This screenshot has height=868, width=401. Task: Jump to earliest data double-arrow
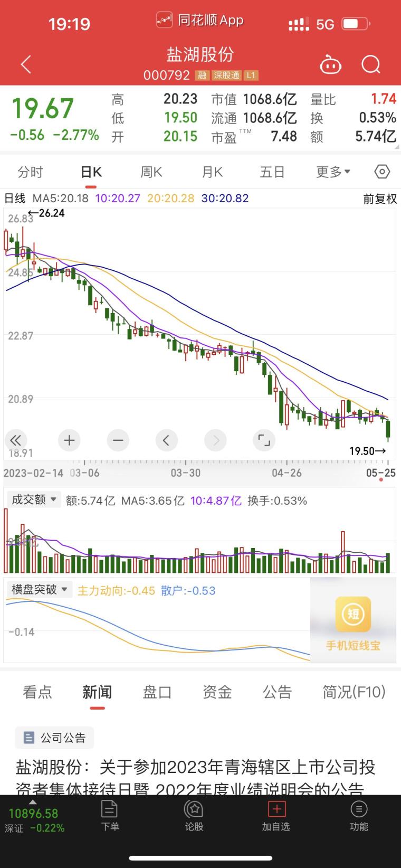coord(16,440)
